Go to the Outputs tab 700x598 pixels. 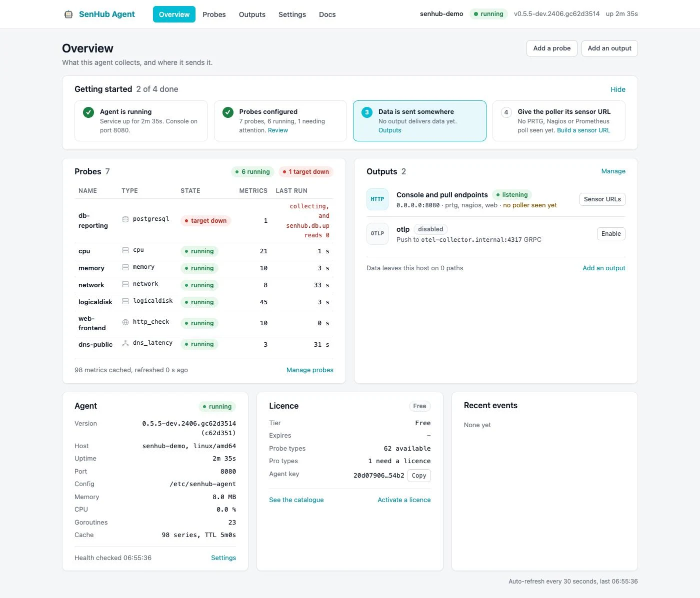point(252,14)
